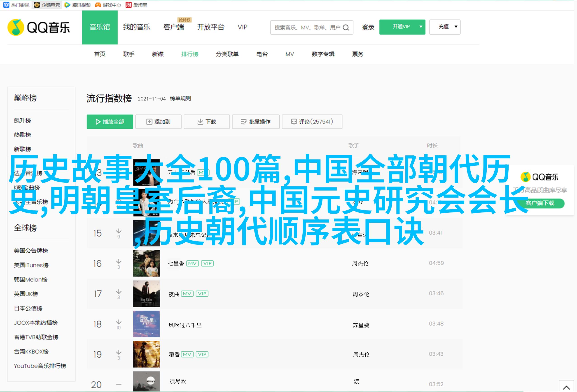Click 风吹过八千里 album cover thumbnail

click(147, 324)
